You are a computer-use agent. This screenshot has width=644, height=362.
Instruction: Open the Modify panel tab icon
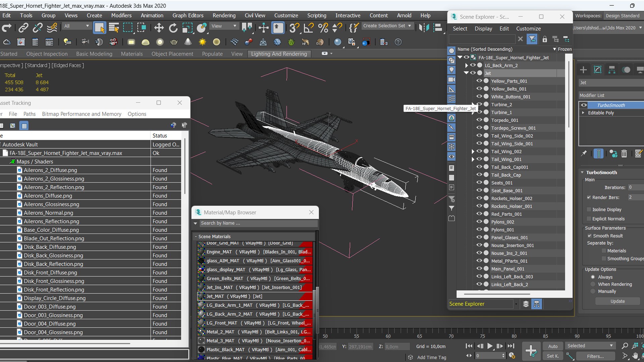pos(597,70)
